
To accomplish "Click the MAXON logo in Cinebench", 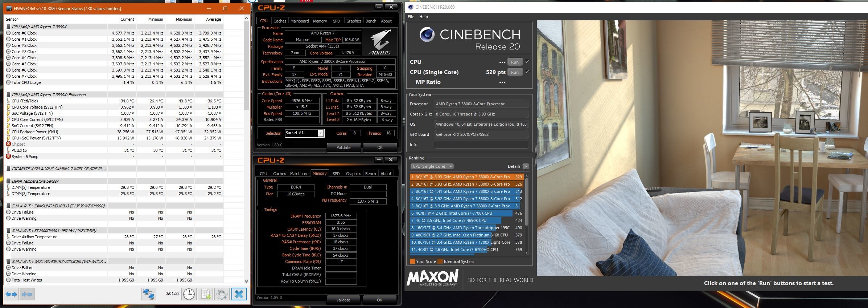I will click(432, 278).
